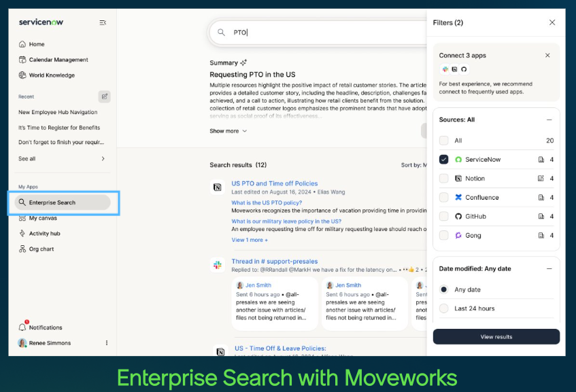The image size is (576, 392).
Task: Click the Summary sparkle icon
Action: pyautogui.click(x=243, y=63)
